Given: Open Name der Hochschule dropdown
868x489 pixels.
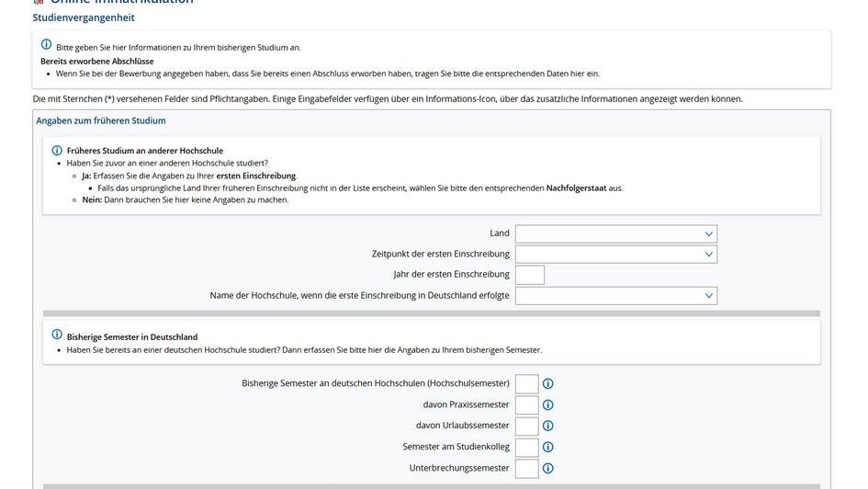Looking at the screenshot, I should click(x=616, y=296).
